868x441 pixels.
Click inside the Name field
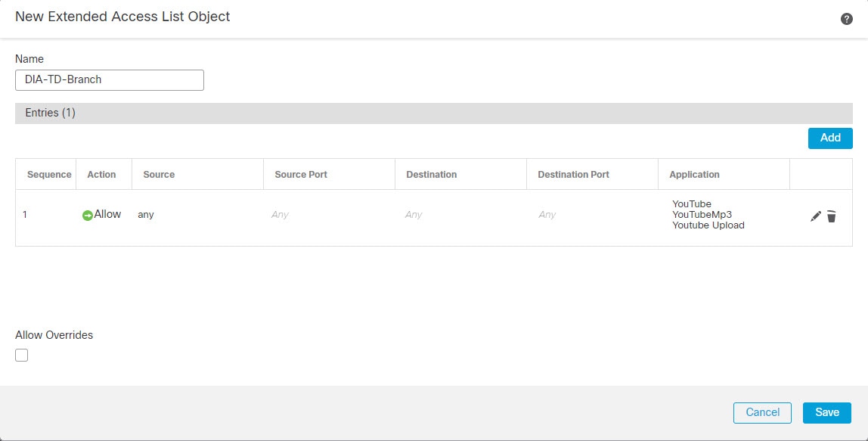pos(109,79)
